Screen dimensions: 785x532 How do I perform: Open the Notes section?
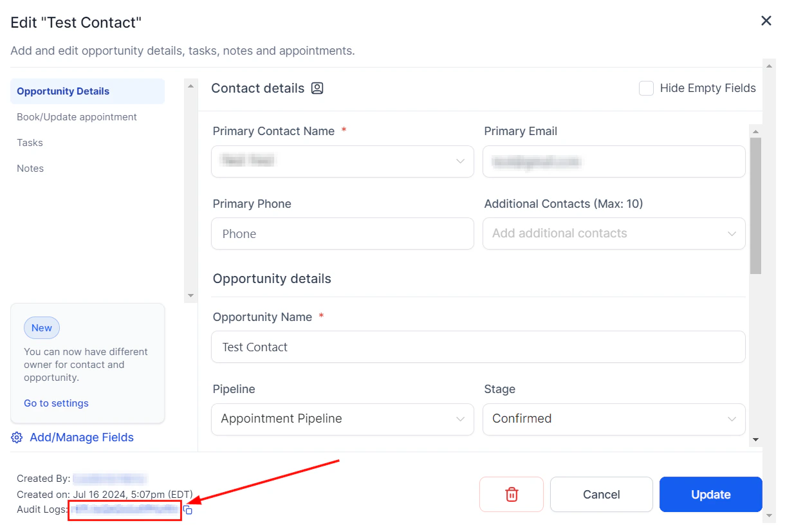pyautogui.click(x=30, y=168)
